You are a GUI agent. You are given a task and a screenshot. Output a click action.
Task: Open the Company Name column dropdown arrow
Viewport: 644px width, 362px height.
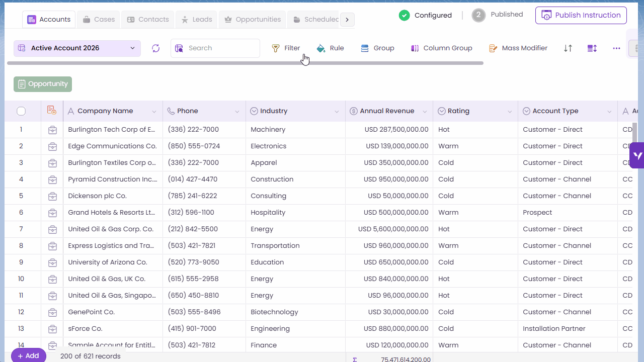154,112
